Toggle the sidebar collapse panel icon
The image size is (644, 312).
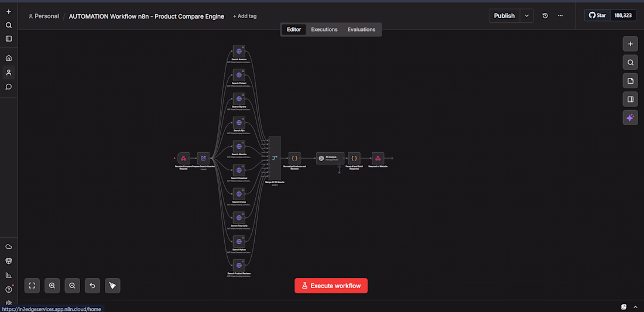pos(9,39)
